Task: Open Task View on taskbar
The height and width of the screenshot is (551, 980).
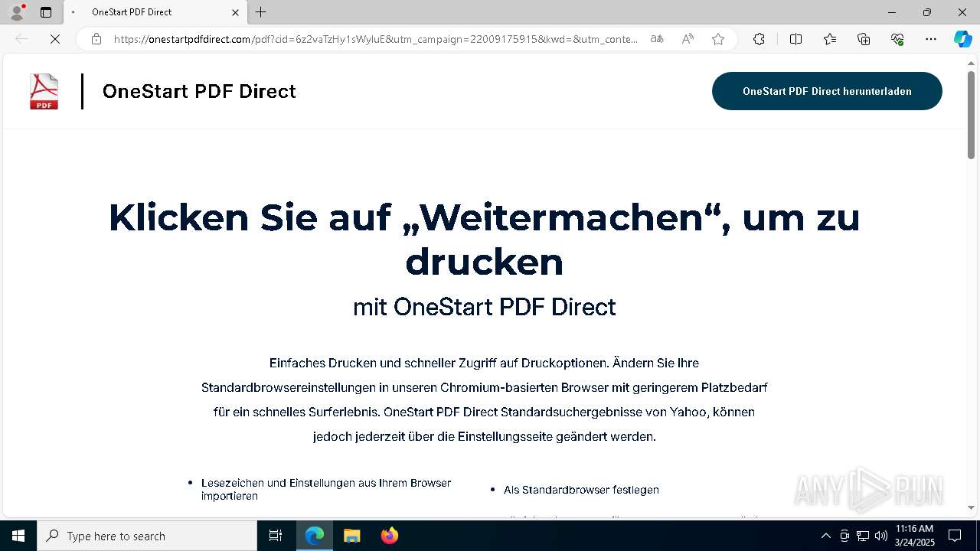Action: [276, 536]
